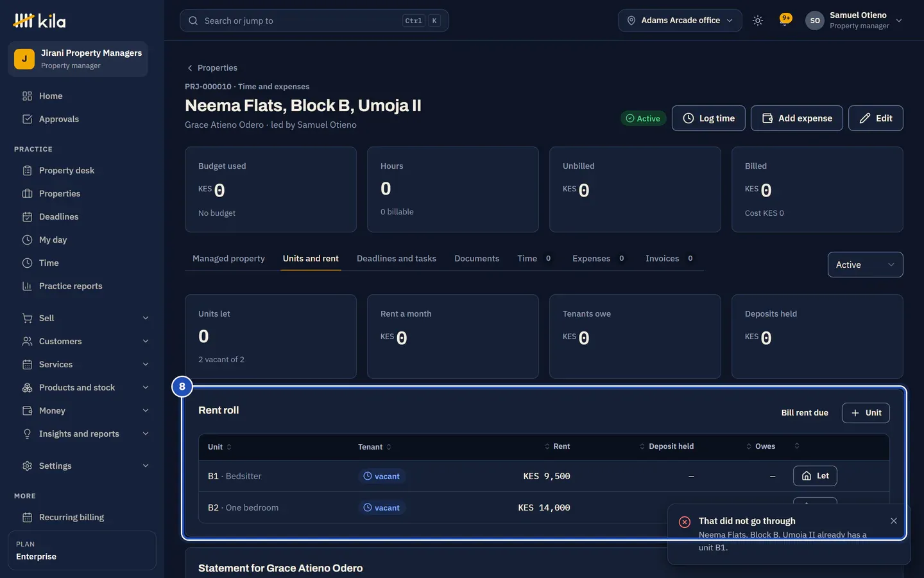Open the Active status dropdown
This screenshot has height=578, width=924.
pyautogui.click(x=866, y=265)
